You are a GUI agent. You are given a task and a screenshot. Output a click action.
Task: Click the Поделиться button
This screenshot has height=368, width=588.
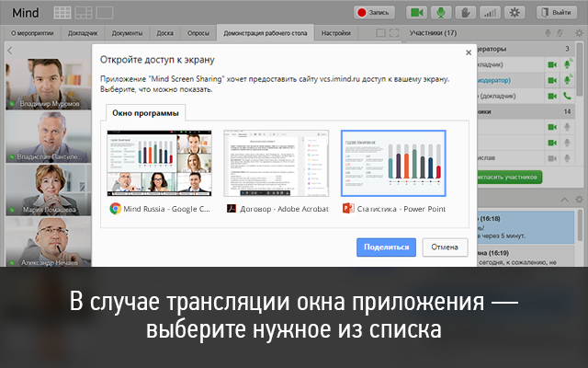pyautogui.click(x=386, y=247)
